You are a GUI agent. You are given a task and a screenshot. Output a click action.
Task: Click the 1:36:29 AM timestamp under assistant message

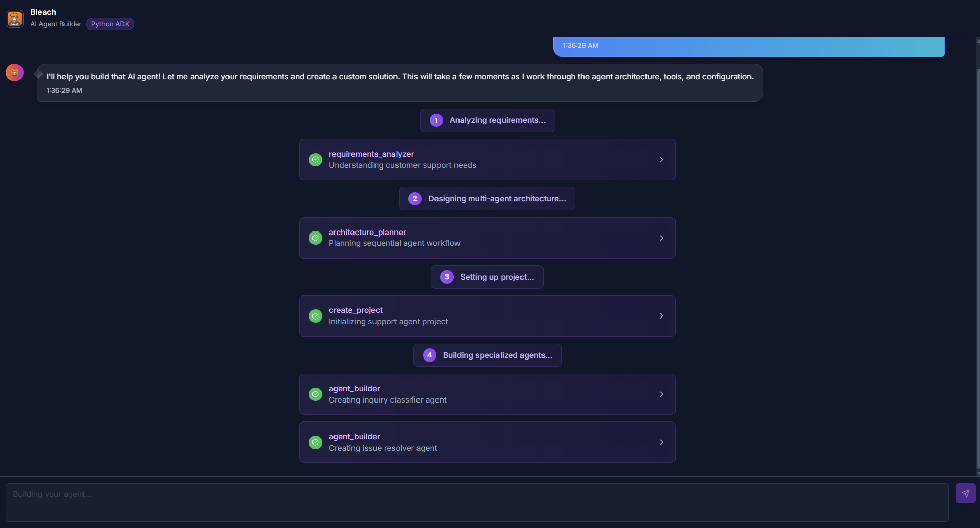pyautogui.click(x=65, y=91)
